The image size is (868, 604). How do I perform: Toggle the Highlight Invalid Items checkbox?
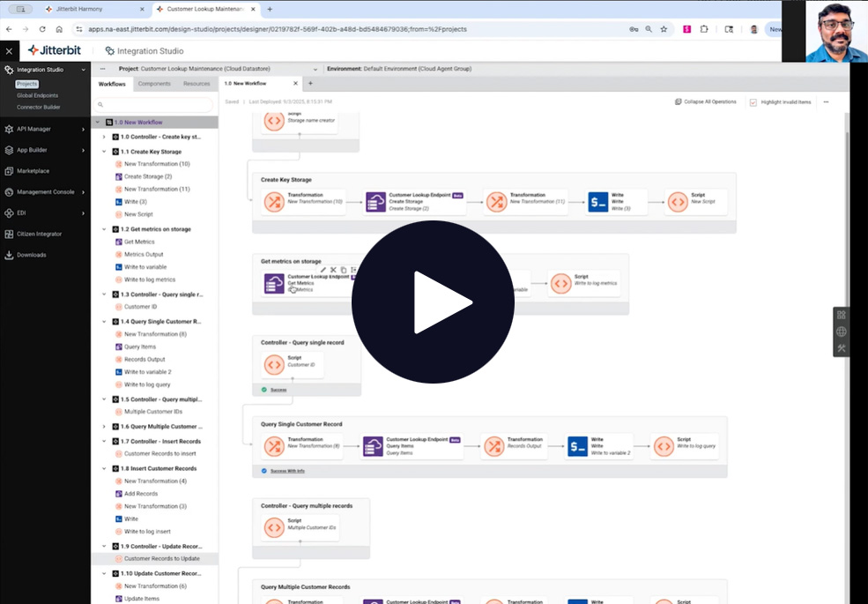click(753, 102)
